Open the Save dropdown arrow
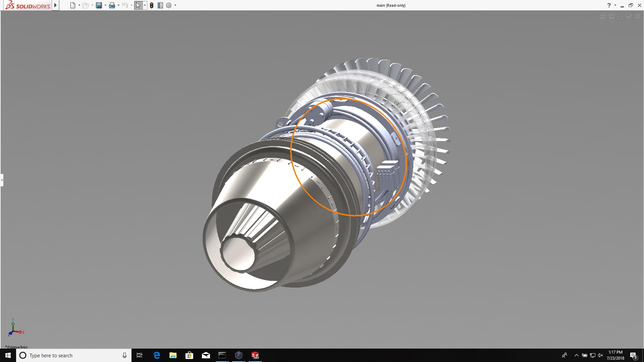 tap(105, 5)
